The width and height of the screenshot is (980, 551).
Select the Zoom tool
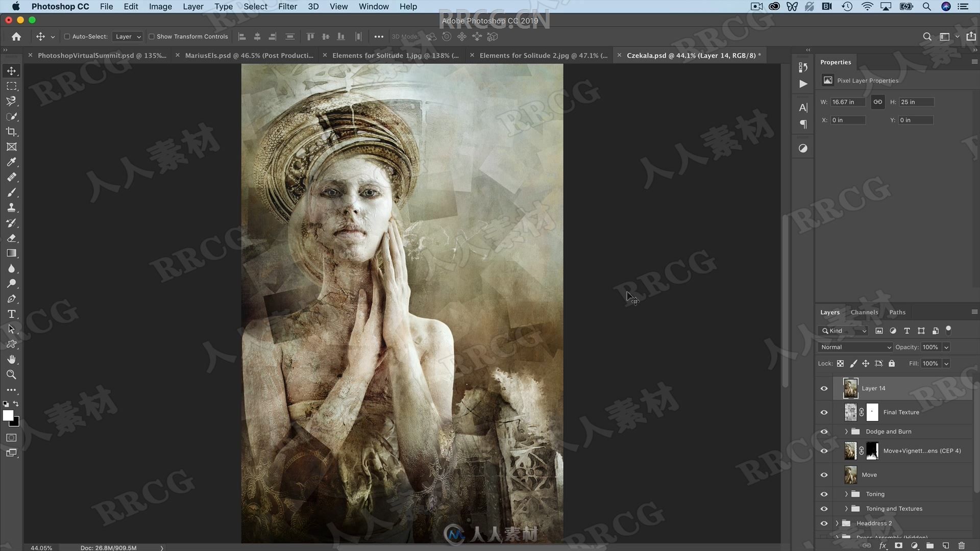tap(11, 374)
